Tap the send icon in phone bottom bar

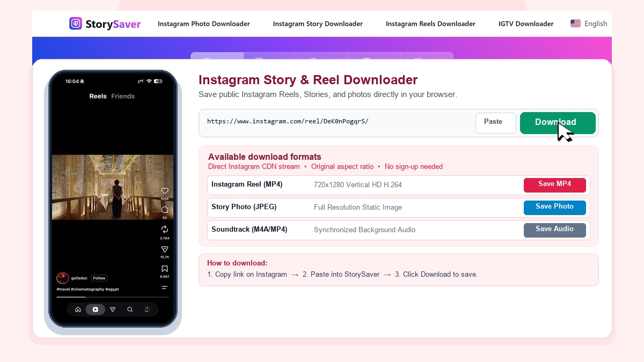[113, 309]
